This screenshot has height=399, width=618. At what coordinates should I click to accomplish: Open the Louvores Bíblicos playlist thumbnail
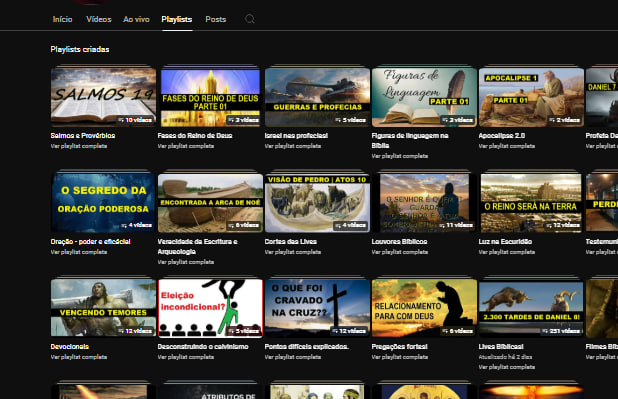point(424,203)
